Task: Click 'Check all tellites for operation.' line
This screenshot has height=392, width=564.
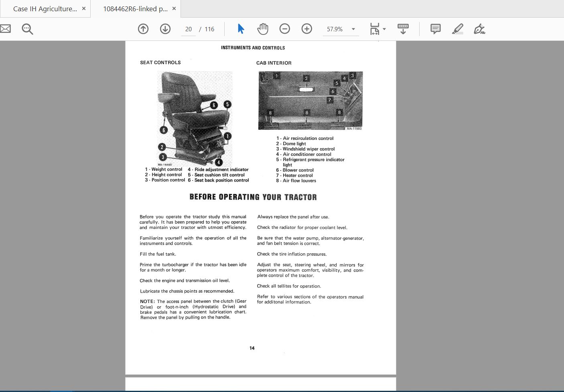Action: (x=289, y=286)
